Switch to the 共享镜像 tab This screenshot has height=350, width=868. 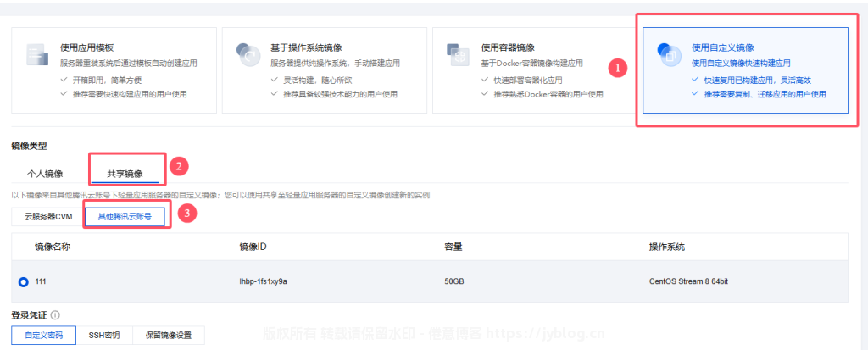[x=125, y=174]
